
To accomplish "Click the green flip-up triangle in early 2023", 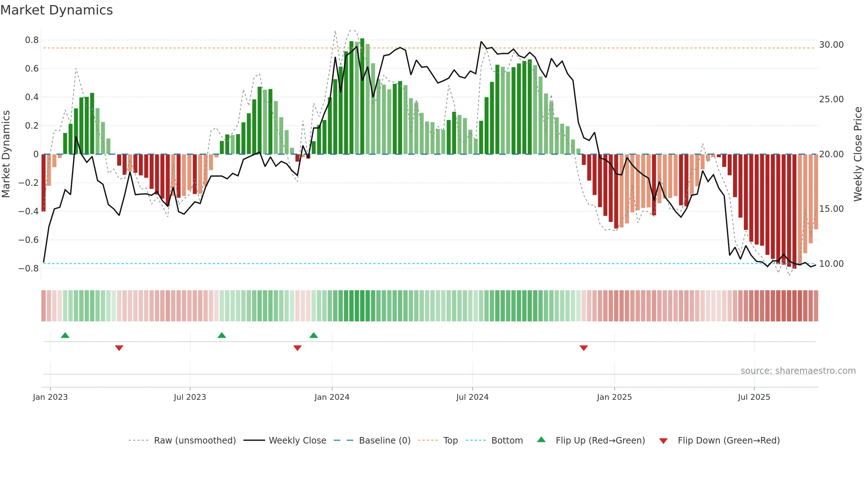I will coord(65,335).
